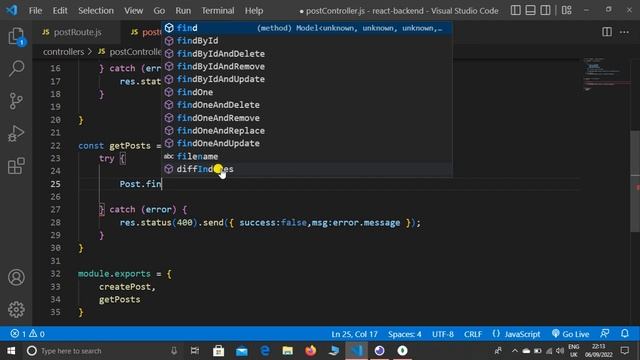Image resolution: width=640 pixels, height=360 pixels.
Task: Click the Go Live status bar button
Action: coord(571,334)
